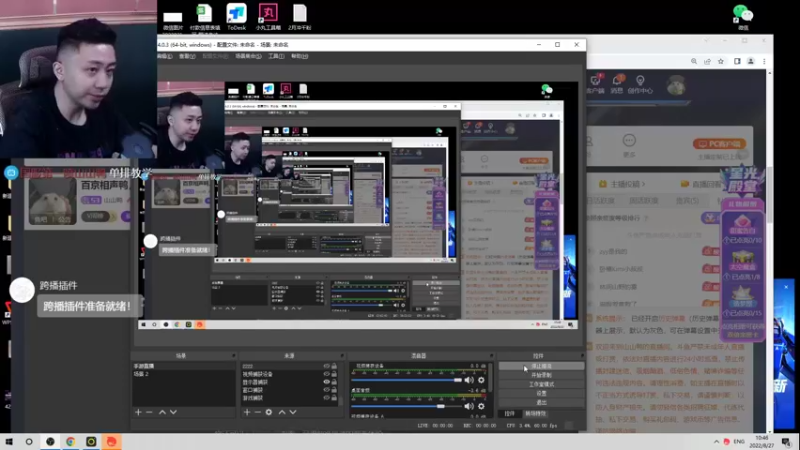Open source properties gear icon
The image size is (800, 450).
[x=269, y=412]
